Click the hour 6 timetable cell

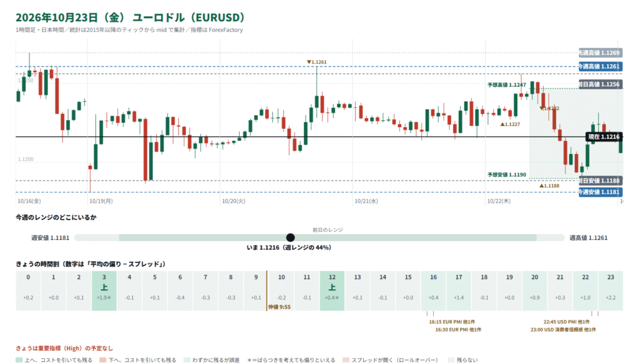coord(180,290)
